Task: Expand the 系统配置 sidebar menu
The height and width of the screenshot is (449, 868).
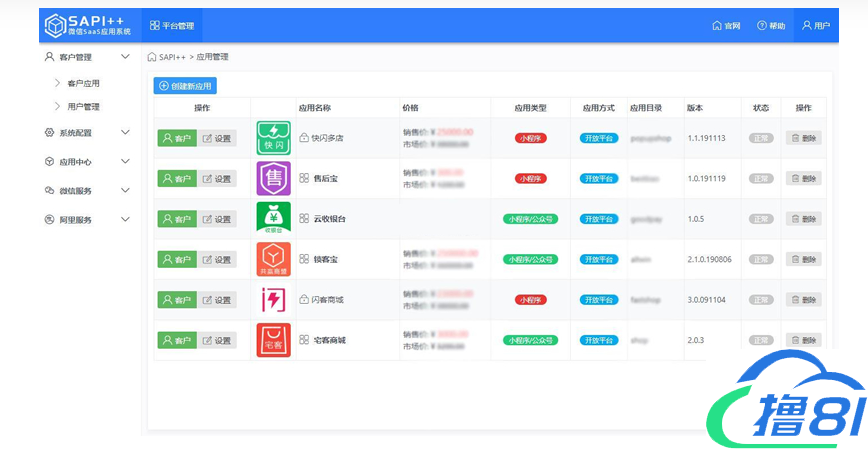Action: (x=87, y=132)
